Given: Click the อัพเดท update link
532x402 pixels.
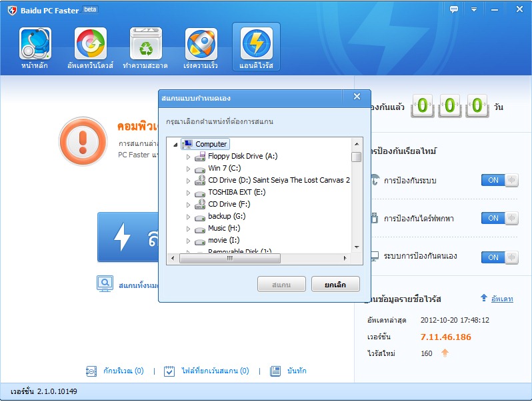Looking at the screenshot, I should click(x=501, y=299).
